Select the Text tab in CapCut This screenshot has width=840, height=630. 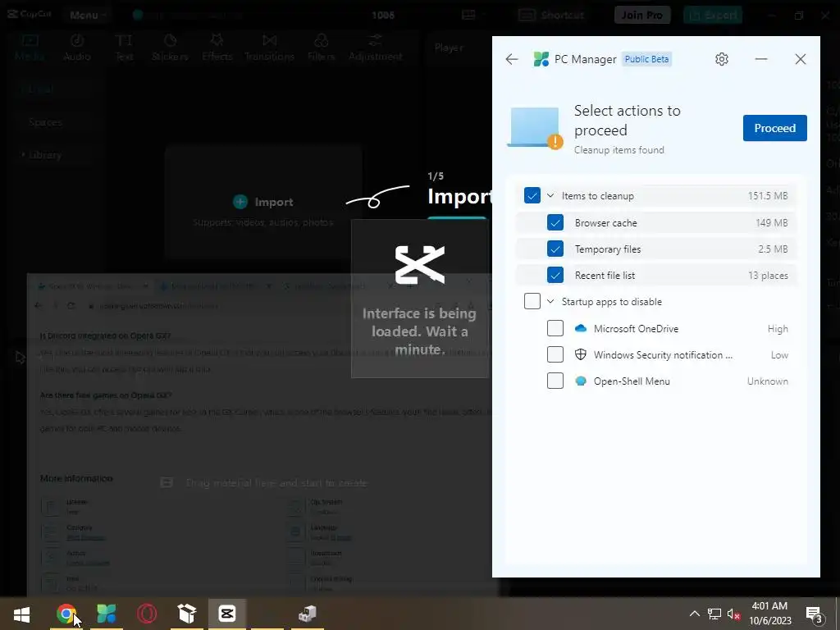coord(124,47)
